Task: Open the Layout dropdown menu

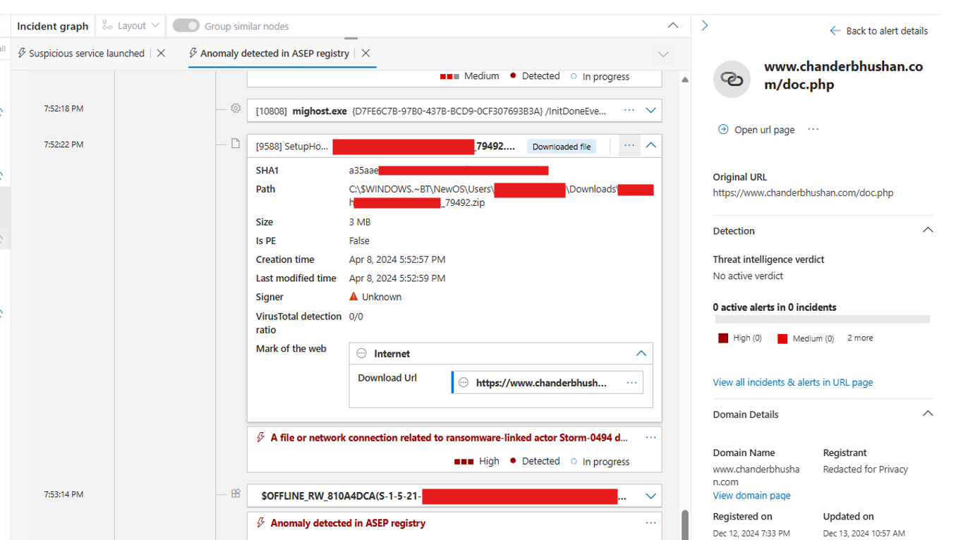Action: [x=131, y=26]
